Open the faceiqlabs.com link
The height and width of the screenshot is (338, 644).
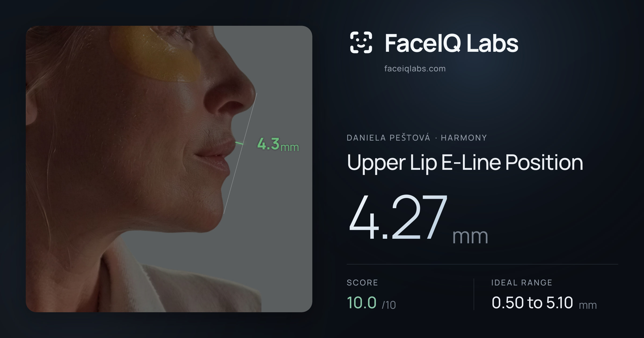415,69
